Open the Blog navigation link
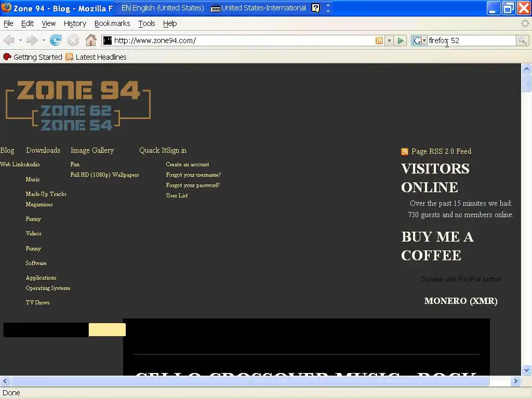Image resolution: width=532 pixels, height=399 pixels. coord(7,150)
